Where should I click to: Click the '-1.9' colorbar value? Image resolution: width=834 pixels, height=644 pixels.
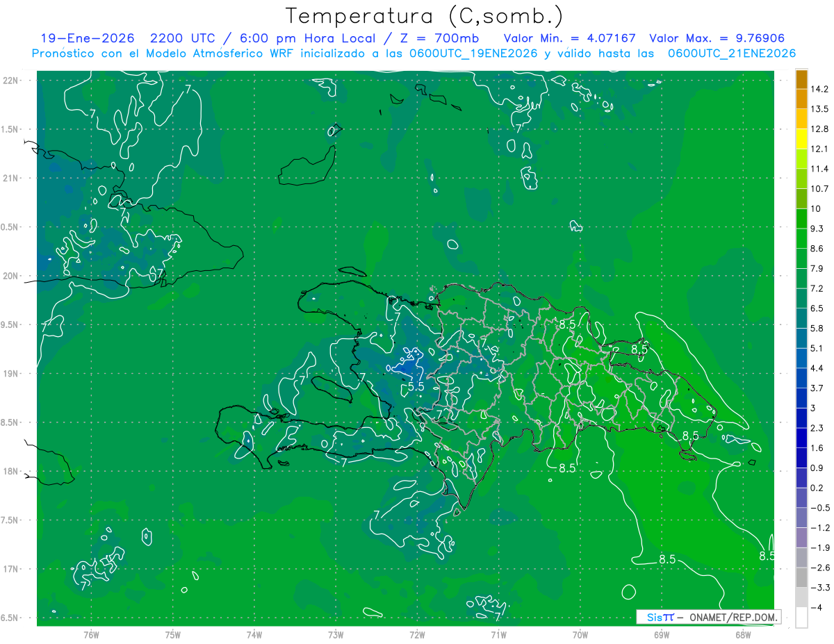pyautogui.click(x=819, y=548)
